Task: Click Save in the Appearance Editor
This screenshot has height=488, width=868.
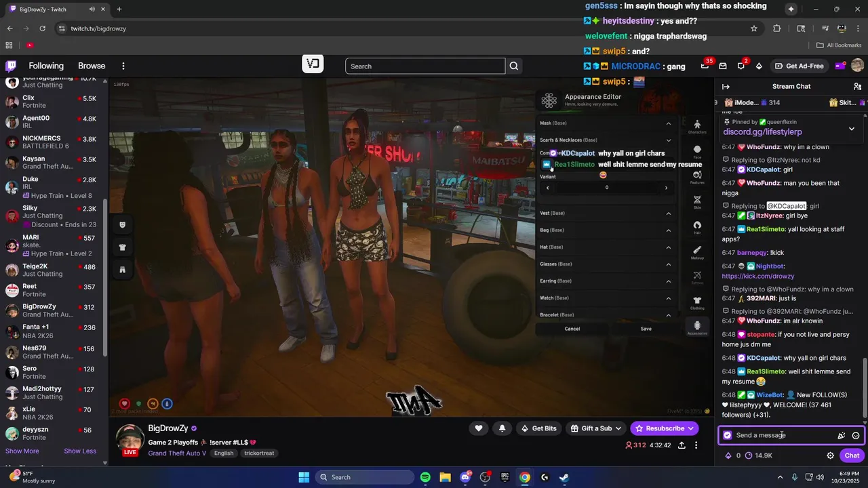Action: tap(646, 329)
